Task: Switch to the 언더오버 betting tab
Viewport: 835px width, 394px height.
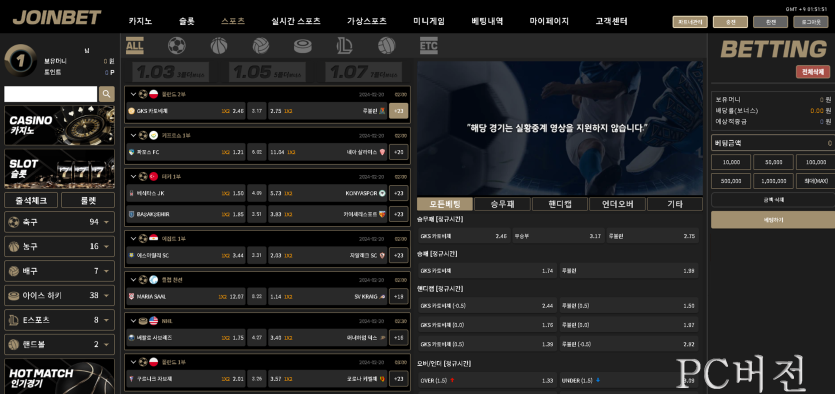Action: (x=617, y=204)
